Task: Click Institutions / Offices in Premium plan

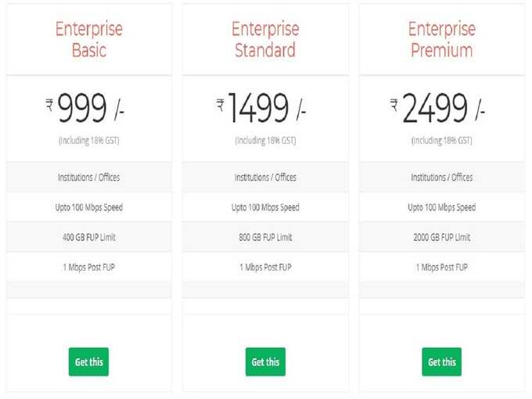Action: click(442, 178)
